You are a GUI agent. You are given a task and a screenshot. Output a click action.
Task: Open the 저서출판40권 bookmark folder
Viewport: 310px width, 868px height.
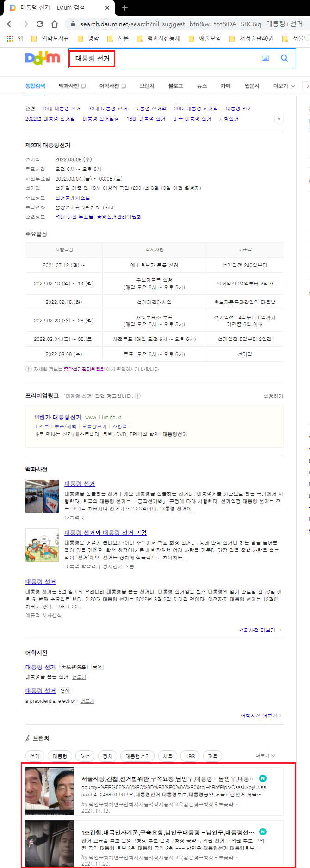(x=252, y=38)
